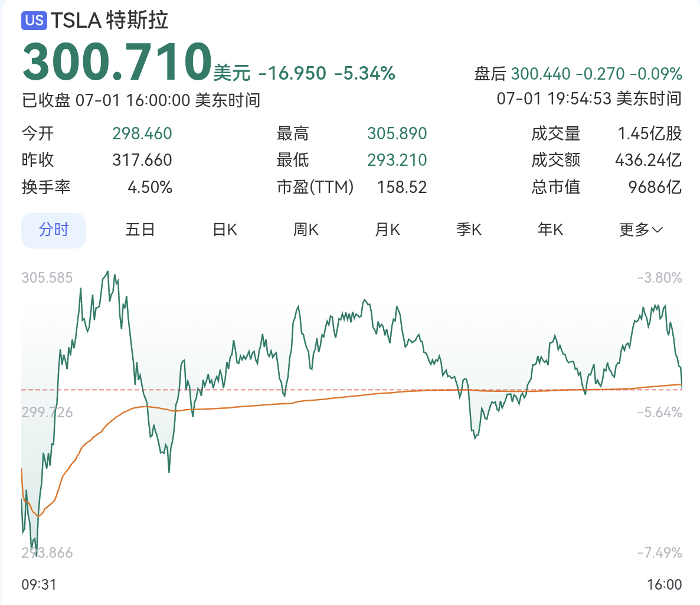Image resolution: width=700 pixels, height=605 pixels.
Task: Switch to the 五日 five-day chart
Action: click(x=140, y=230)
